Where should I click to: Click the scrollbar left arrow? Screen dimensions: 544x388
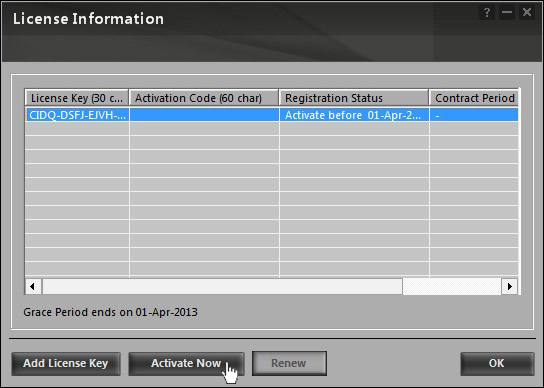[x=33, y=287]
